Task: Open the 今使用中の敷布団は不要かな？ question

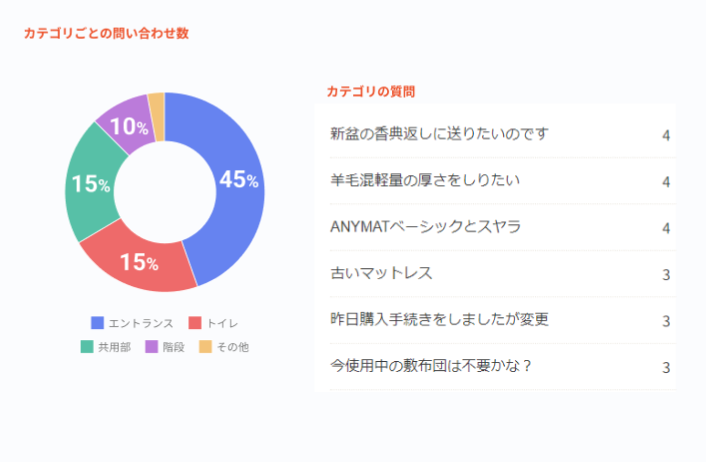Action: [x=430, y=366]
